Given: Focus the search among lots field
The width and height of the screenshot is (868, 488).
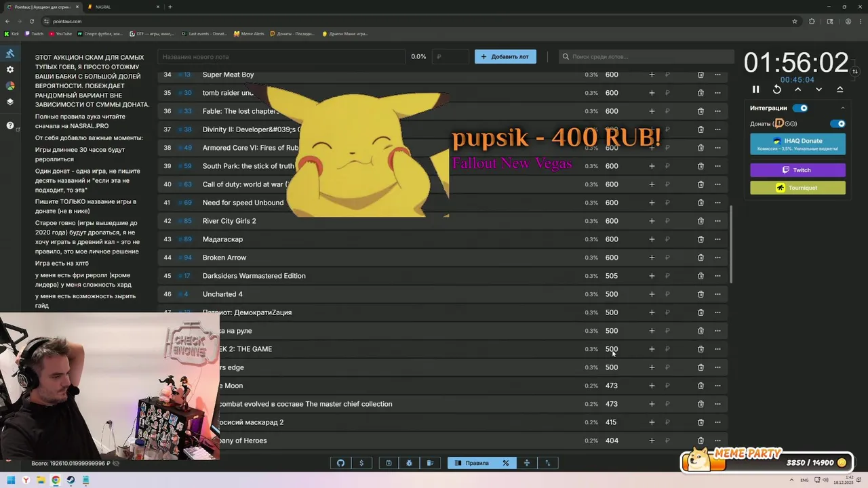Looking at the screenshot, I should pyautogui.click(x=646, y=57).
